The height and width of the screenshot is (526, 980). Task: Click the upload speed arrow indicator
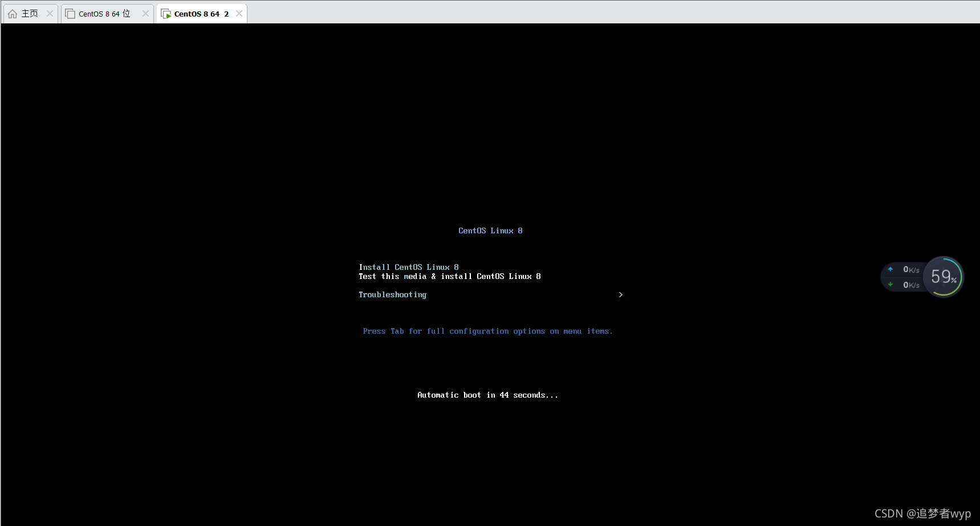point(890,269)
